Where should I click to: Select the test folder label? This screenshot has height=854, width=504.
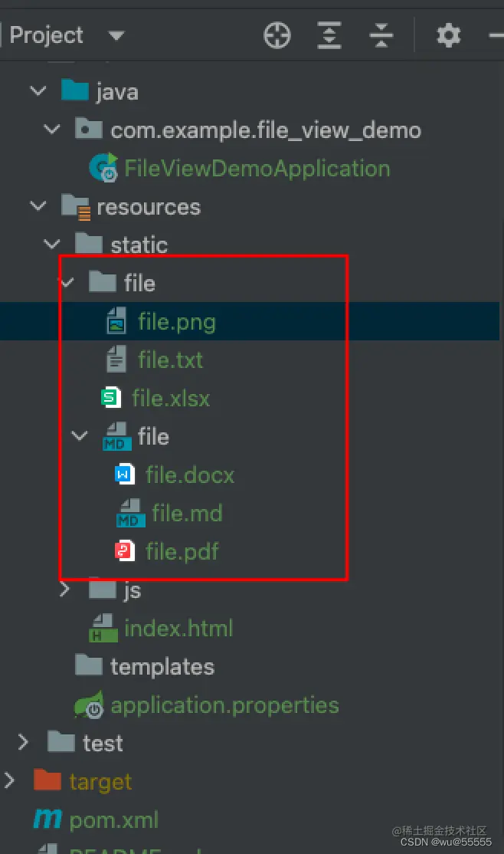pyautogui.click(x=103, y=744)
